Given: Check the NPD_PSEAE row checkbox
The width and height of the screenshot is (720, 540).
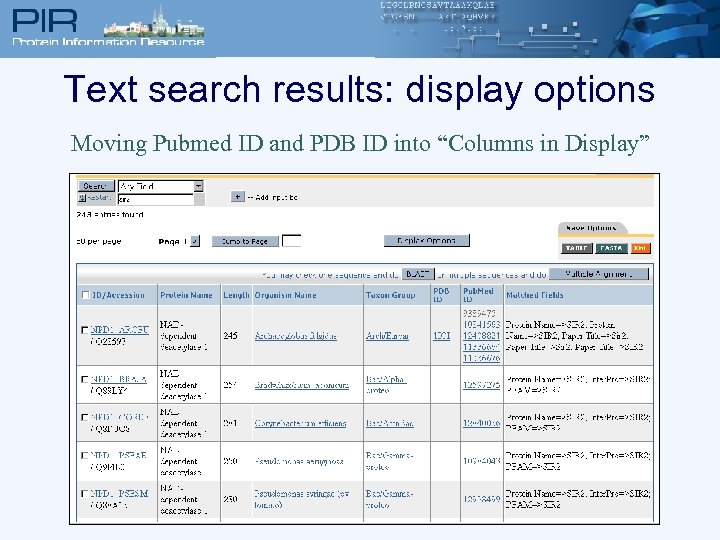Looking at the screenshot, I should [84, 456].
